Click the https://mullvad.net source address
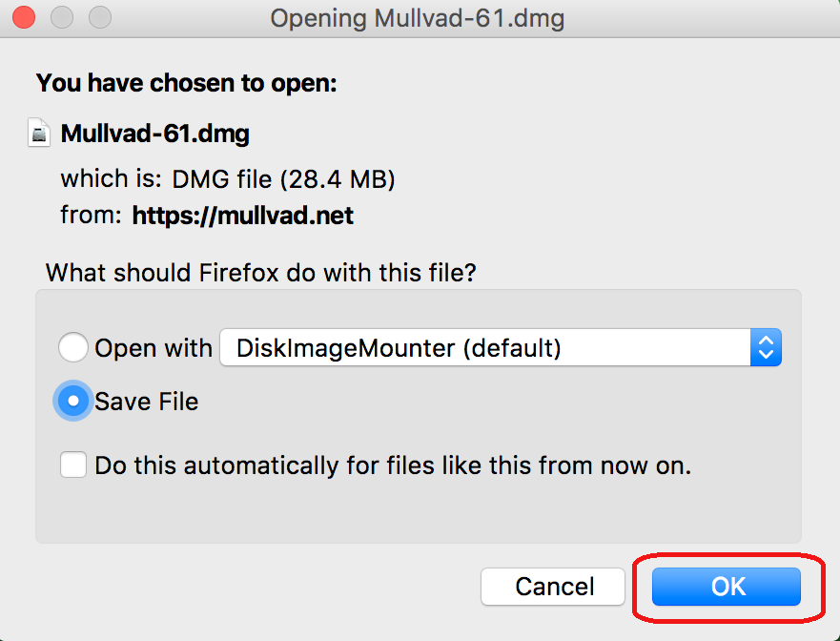This screenshot has width=840, height=641. [x=242, y=216]
